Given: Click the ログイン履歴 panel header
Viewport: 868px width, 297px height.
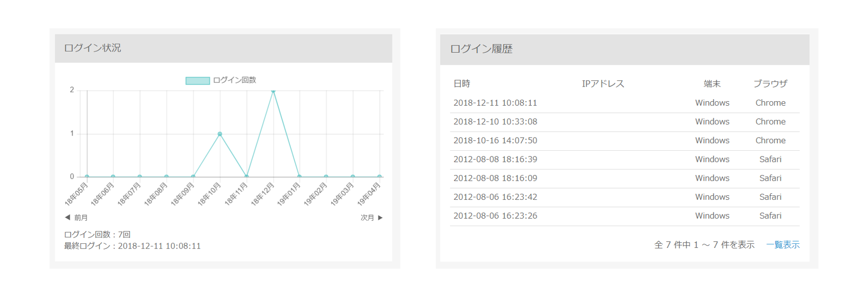Looking at the screenshot, I should point(625,49).
